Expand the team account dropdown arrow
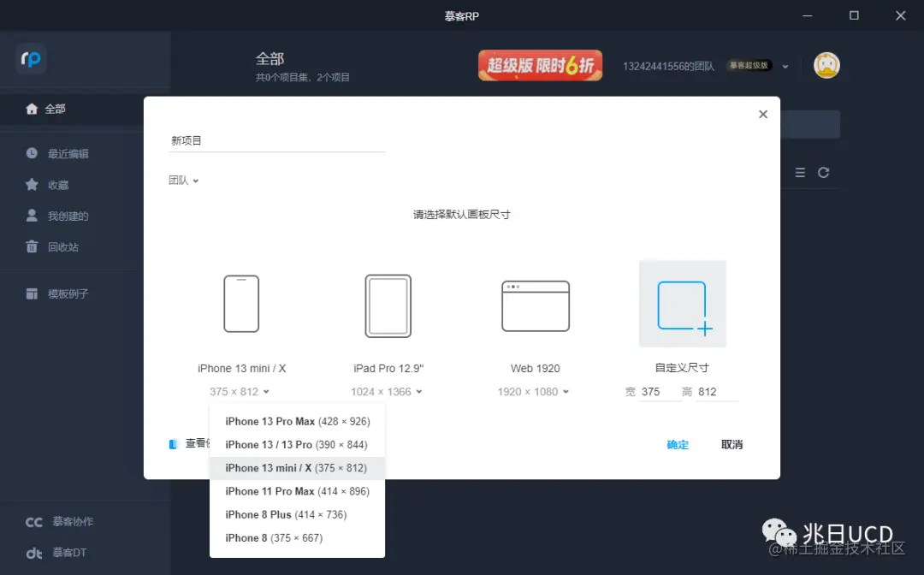 click(x=785, y=67)
